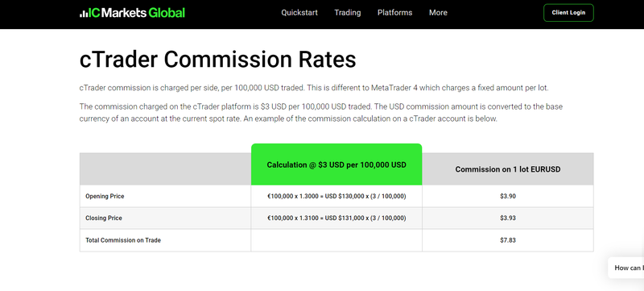Click the paragraph starting 'cTrader commission is charged'
The height and width of the screenshot is (291, 644).
(314, 88)
